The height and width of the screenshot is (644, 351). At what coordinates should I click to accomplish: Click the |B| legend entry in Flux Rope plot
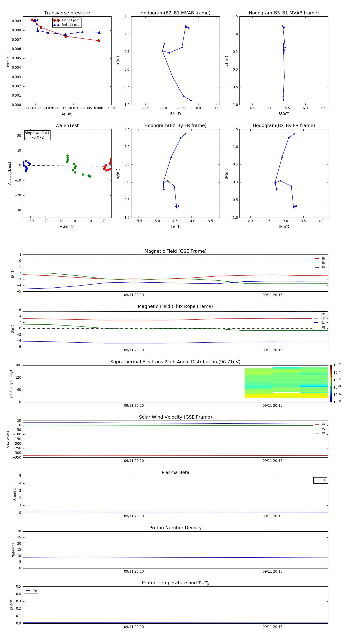point(320,327)
